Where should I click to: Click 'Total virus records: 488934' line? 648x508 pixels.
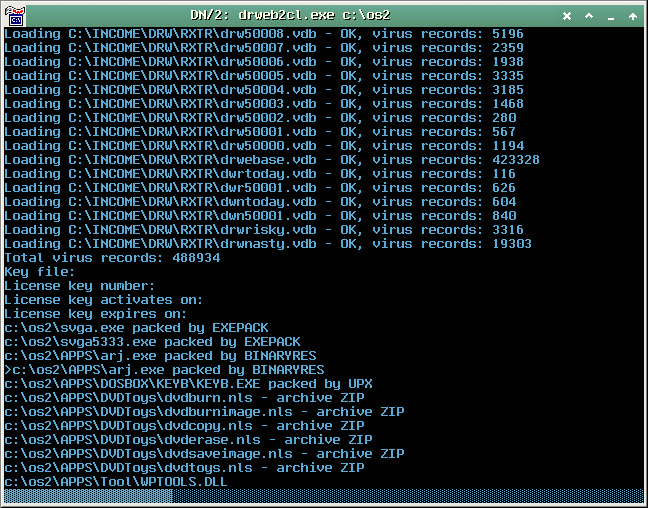[x=112, y=258]
